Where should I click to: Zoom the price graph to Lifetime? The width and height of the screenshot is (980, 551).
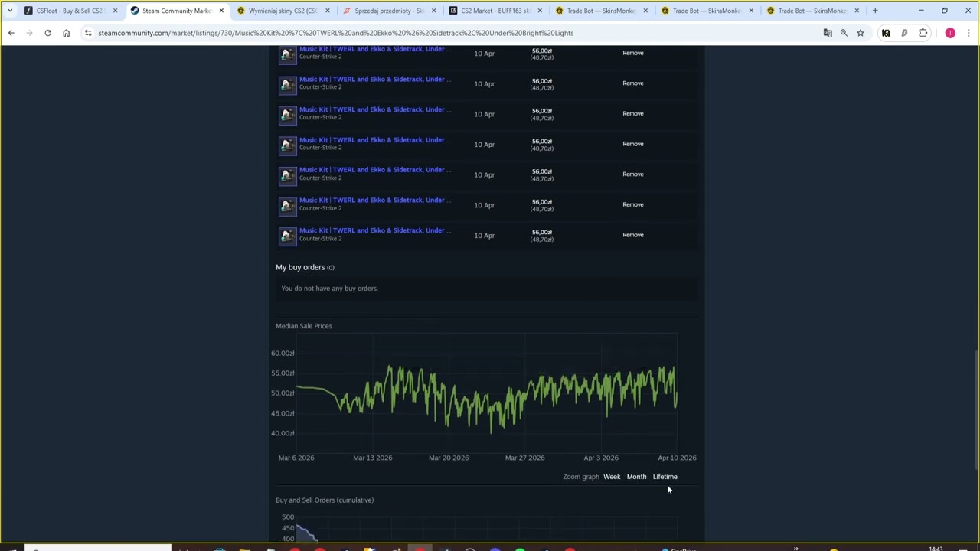665,477
